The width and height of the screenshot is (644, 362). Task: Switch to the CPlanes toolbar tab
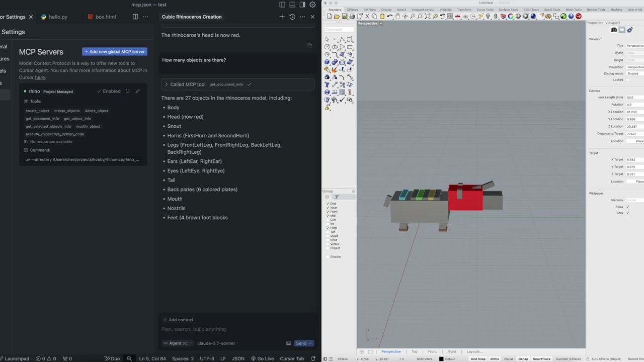352,10
